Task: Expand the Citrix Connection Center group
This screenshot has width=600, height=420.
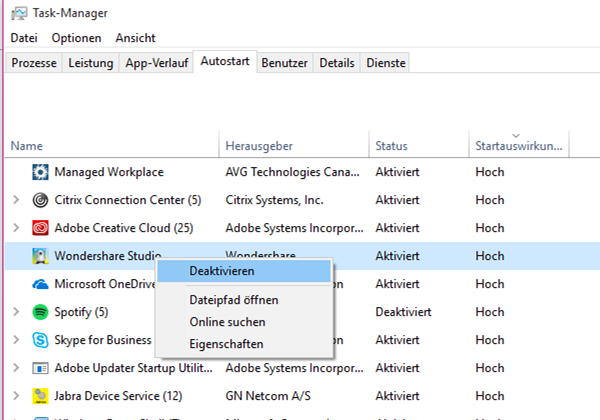Action: point(16,200)
